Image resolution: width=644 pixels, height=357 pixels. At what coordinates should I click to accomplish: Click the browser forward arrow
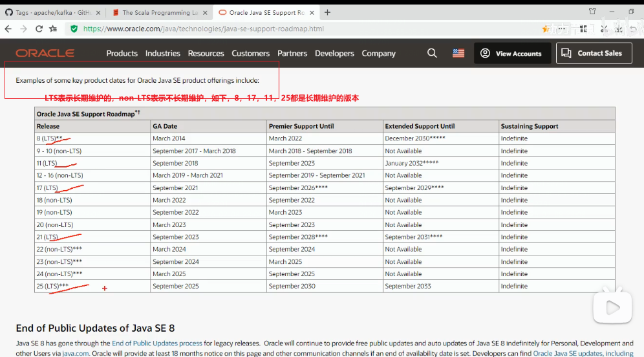(23, 28)
